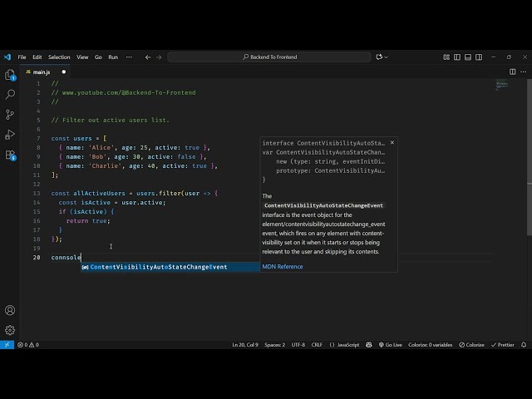Click the Customize Layout icon
532x399 pixels.
point(446,57)
